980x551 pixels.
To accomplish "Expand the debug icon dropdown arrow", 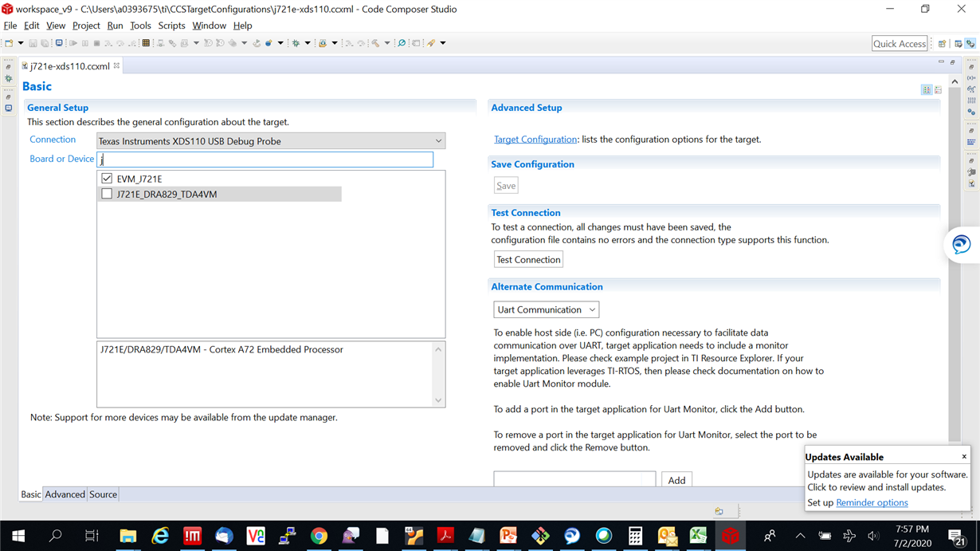I will tap(308, 43).
